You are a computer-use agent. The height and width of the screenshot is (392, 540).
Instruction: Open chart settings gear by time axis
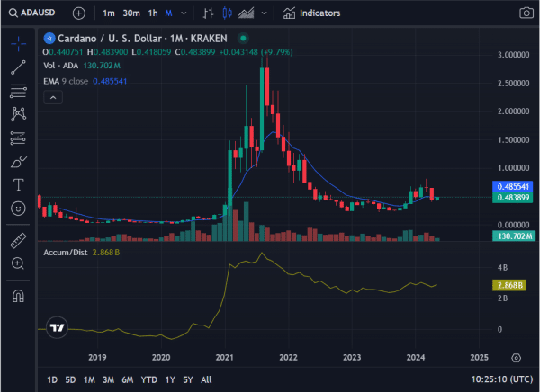[517, 358]
